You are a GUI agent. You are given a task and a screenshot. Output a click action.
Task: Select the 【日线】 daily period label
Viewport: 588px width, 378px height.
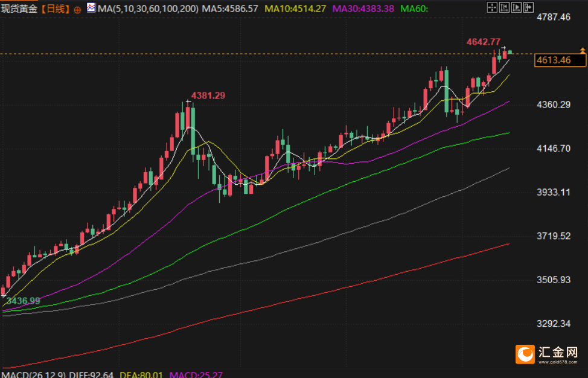click(x=55, y=8)
